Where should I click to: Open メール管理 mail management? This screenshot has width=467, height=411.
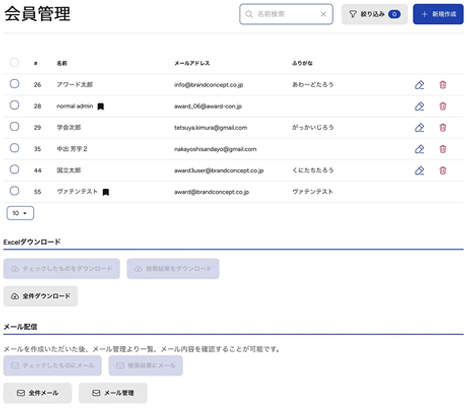coord(113,393)
